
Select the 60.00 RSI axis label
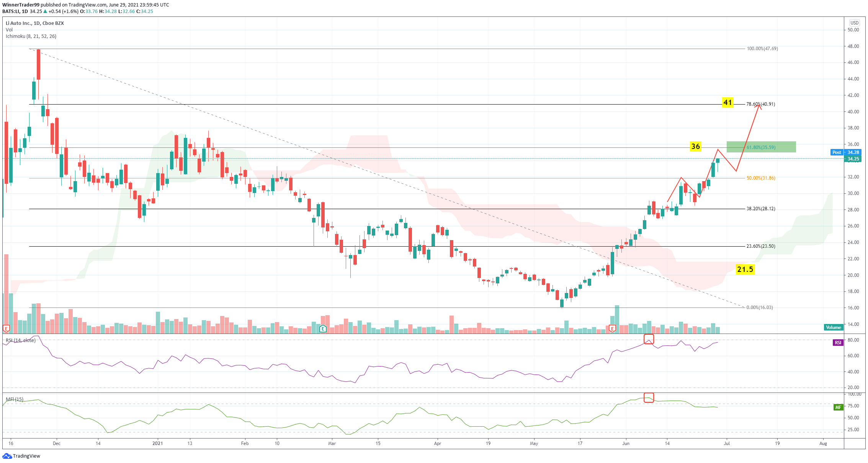[853, 356]
